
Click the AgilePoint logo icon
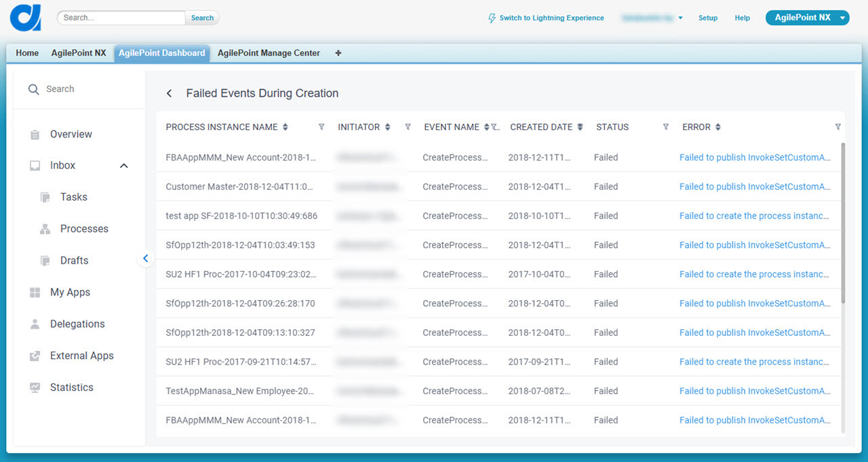26,18
